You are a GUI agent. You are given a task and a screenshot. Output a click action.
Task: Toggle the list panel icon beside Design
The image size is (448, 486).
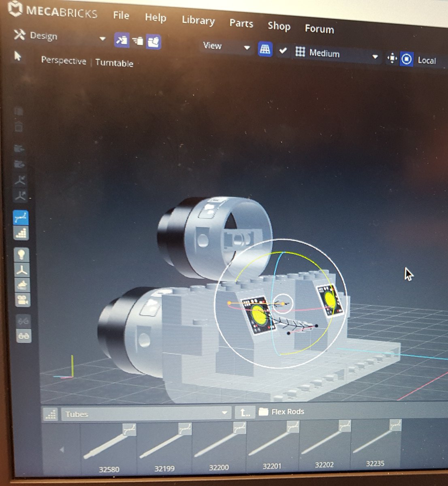tap(138, 41)
